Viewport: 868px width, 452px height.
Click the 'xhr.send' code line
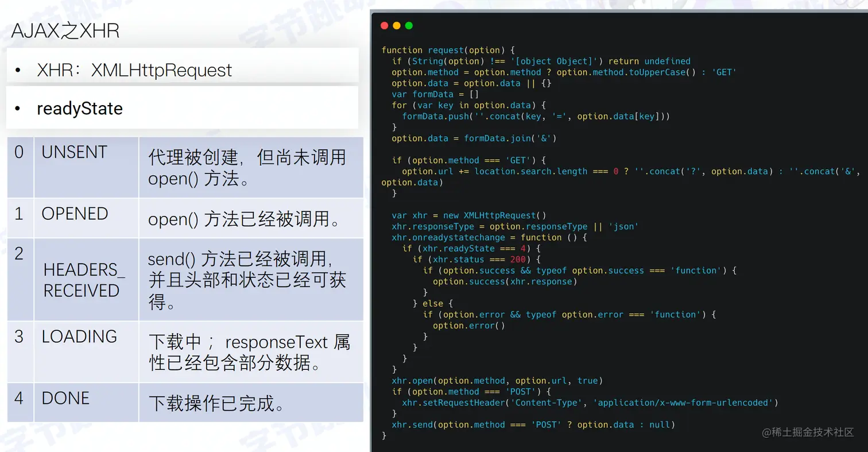[x=533, y=425]
